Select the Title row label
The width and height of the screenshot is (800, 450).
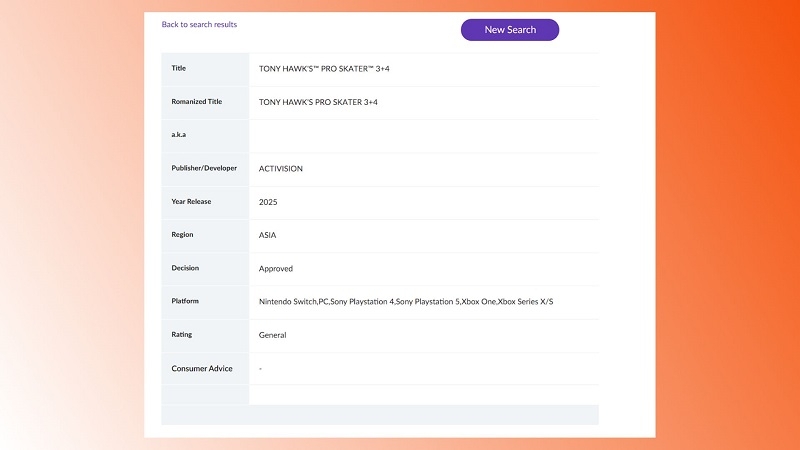[x=179, y=68]
